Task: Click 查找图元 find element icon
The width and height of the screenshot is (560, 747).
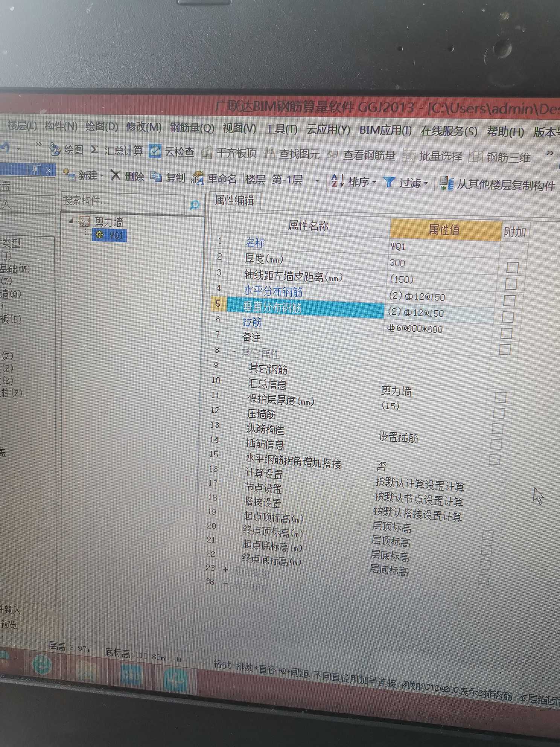Action: click(x=268, y=153)
